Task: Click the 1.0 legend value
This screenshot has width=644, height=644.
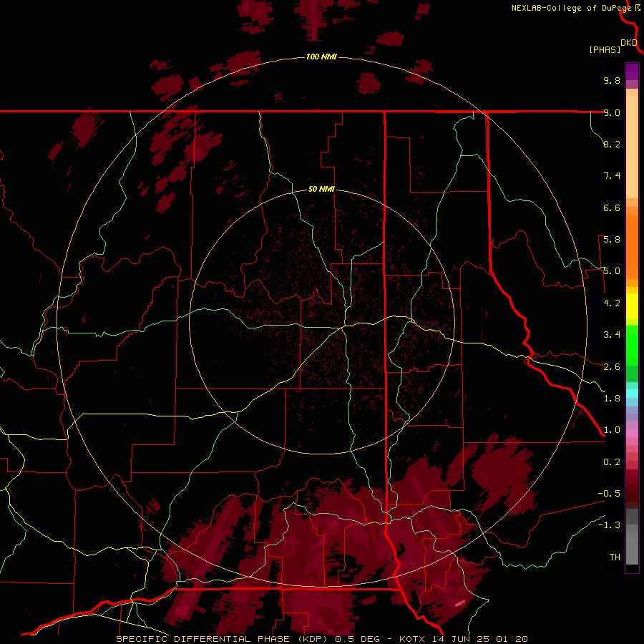Action: [612, 430]
